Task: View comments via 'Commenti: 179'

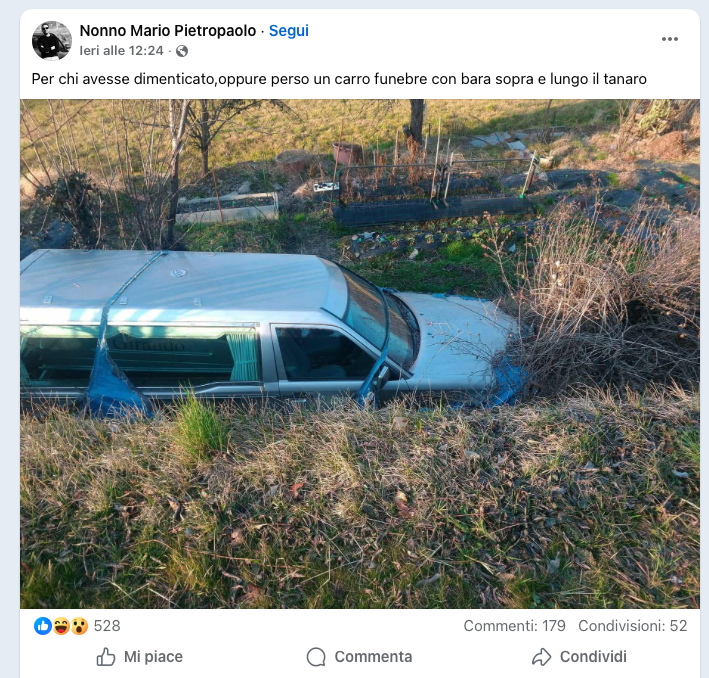Action: [514, 626]
